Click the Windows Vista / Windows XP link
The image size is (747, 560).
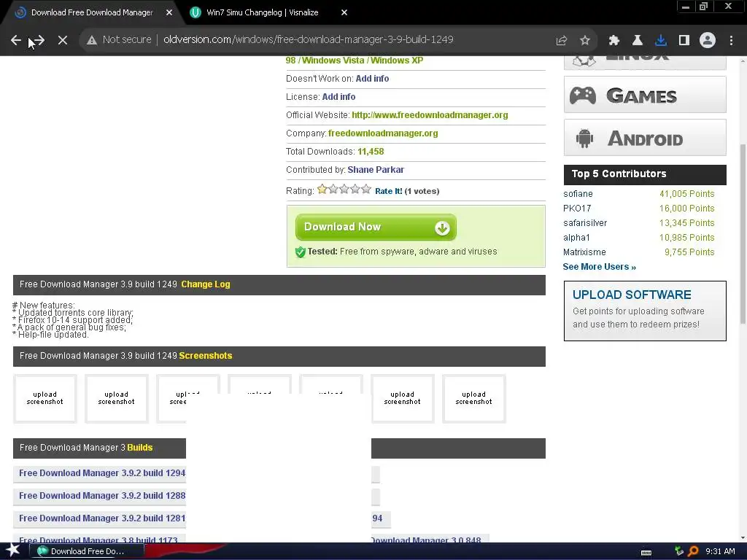355,61
